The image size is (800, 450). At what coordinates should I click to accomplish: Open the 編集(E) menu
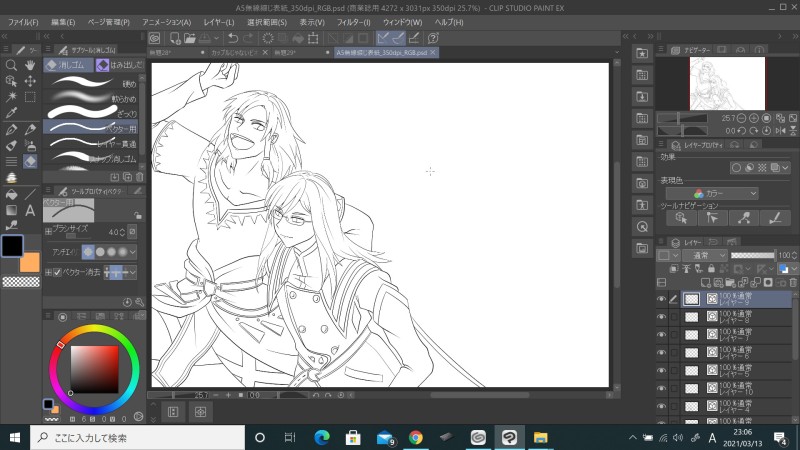click(63, 22)
